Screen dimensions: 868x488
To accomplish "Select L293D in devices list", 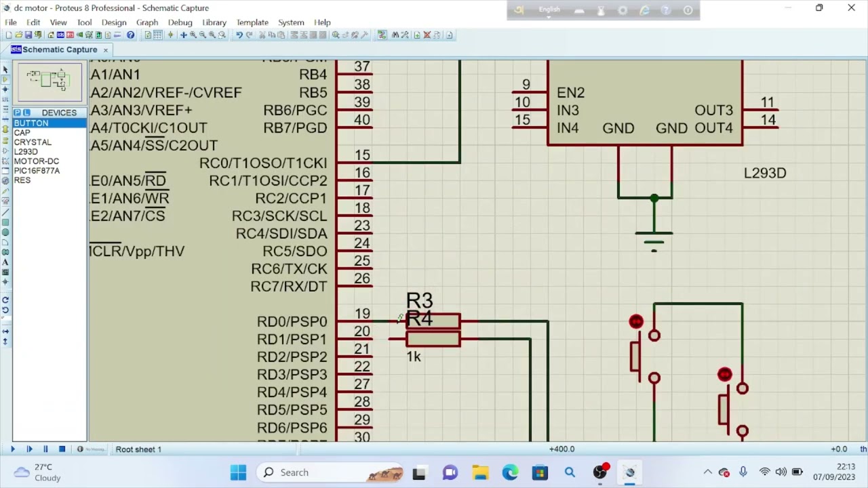I will 50,152.
